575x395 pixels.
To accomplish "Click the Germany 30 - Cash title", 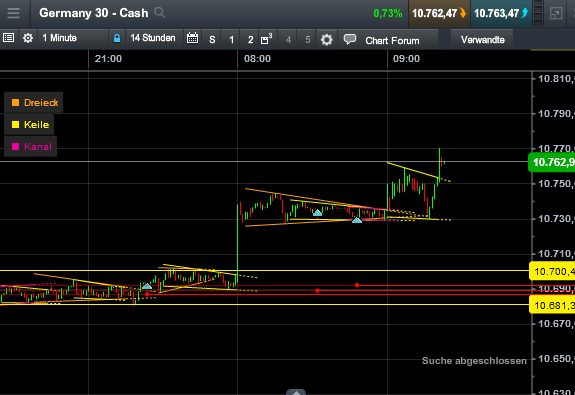I will click(x=94, y=13).
